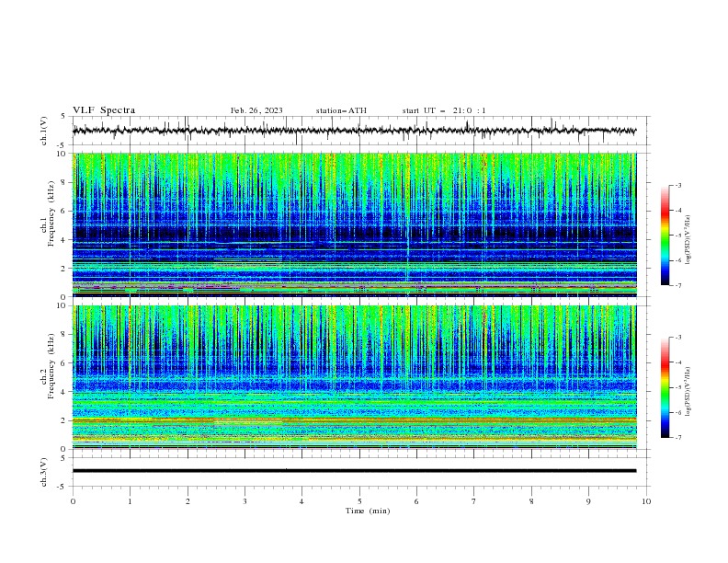Click the "-3" tick on ch.1 colorbar
728x563 pixels.
point(678,185)
